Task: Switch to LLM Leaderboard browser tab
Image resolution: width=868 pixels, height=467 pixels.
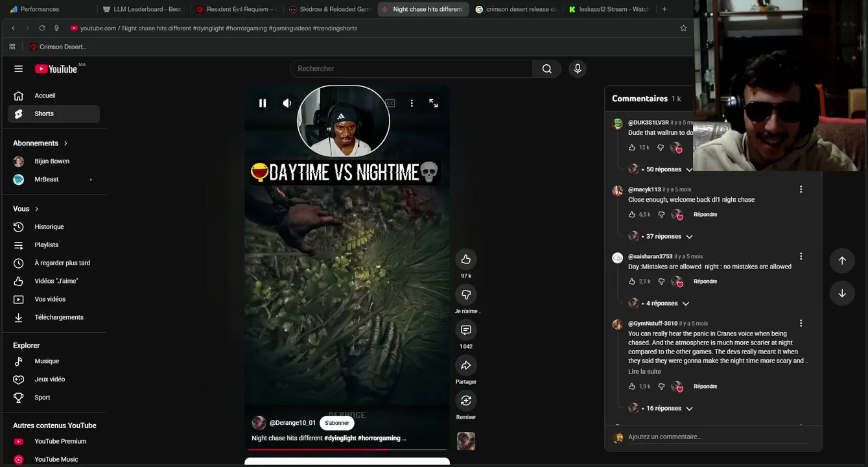Action: (143, 9)
